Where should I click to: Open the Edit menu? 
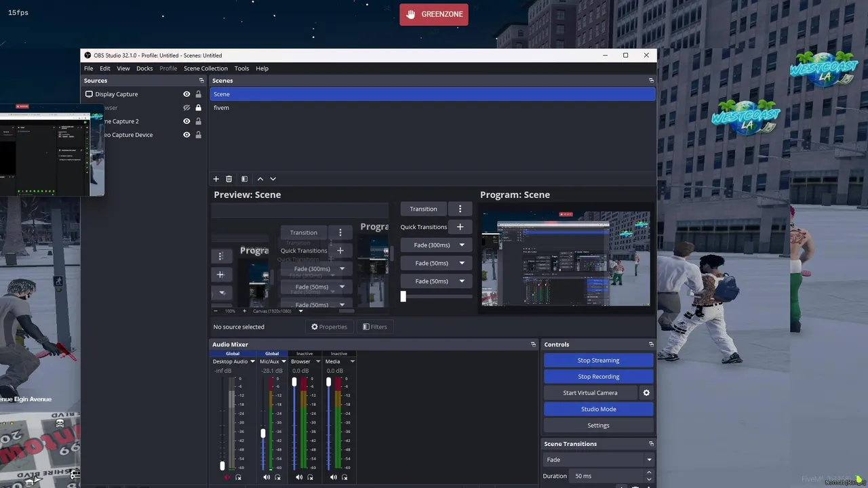105,68
